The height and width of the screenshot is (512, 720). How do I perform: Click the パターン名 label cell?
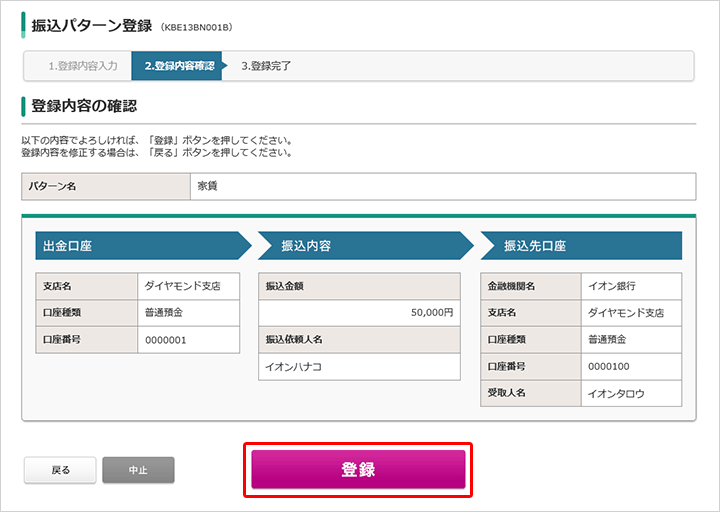click(x=106, y=186)
